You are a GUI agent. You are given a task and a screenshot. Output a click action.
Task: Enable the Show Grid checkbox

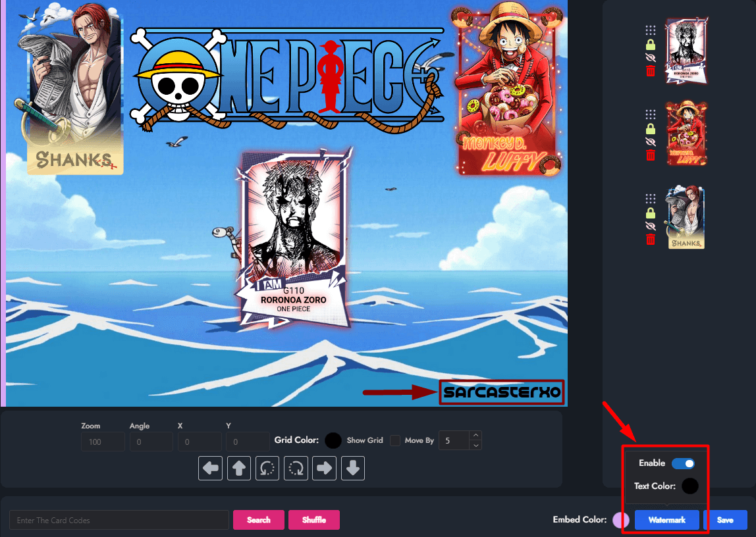[395, 440]
